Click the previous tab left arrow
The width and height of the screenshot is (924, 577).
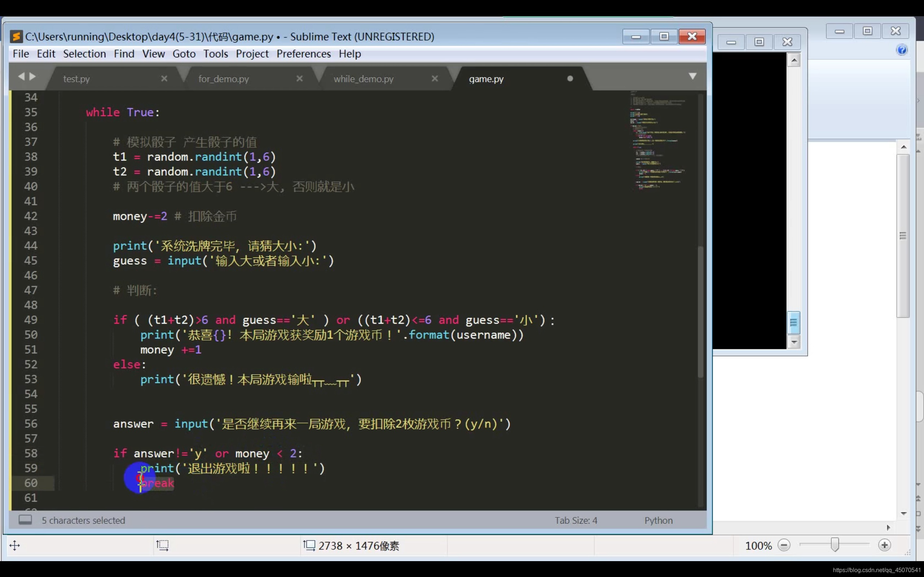21,77
